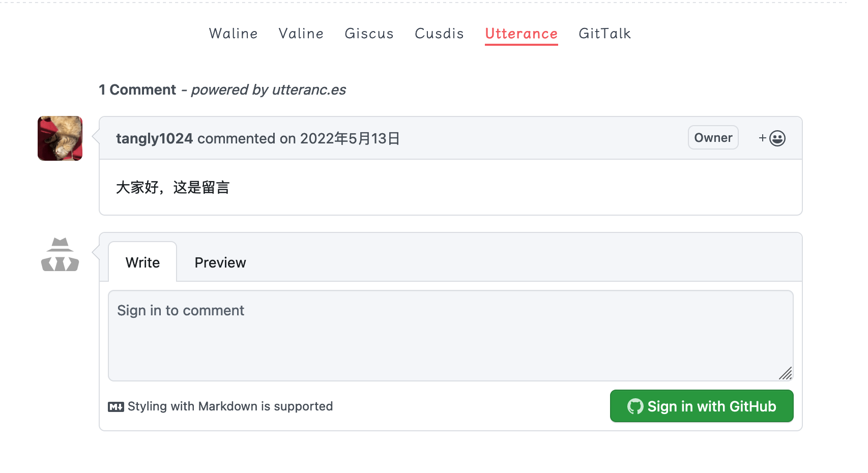Switch to the Write tab
Image resolution: width=868 pixels, height=473 pixels.
pos(142,262)
